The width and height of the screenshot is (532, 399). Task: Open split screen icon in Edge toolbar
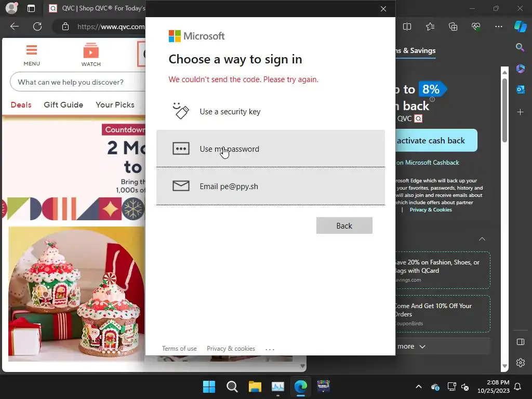point(407,26)
